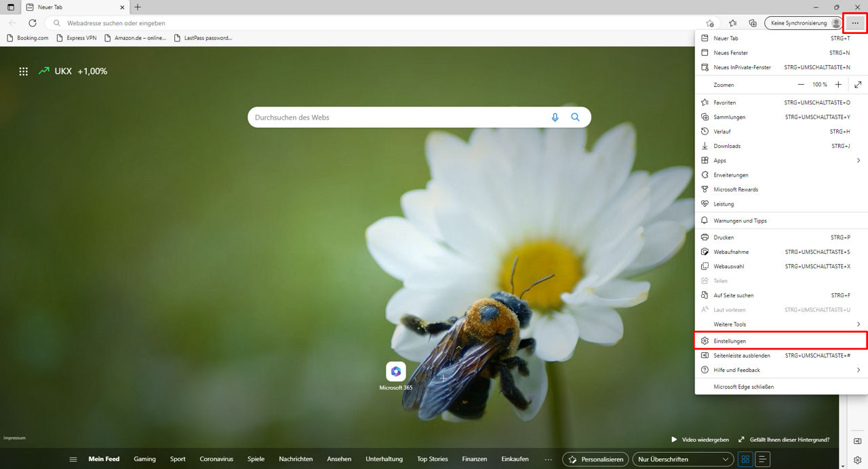The image size is (868, 469).
Task: Expand the Weitere Tools submenu
Action: pos(780,324)
